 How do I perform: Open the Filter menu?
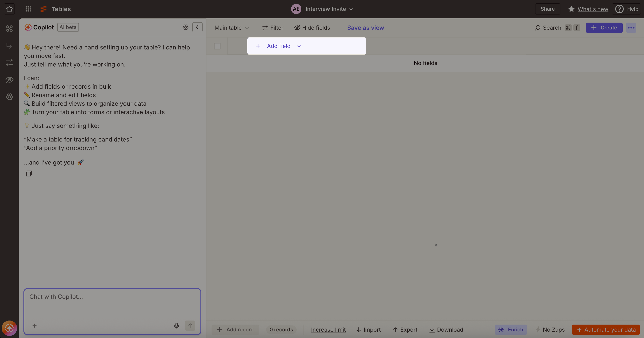click(273, 28)
